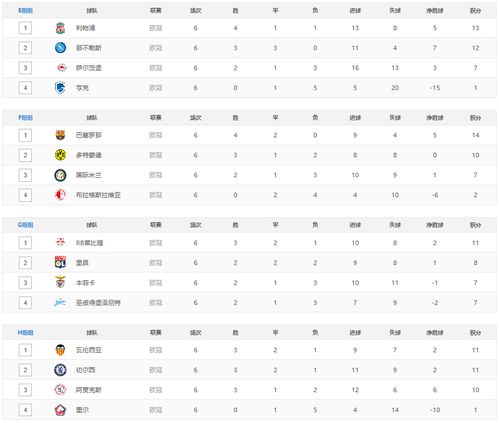The height and width of the screenshot is (423, 499).
Task: Click the 欧冠 league link in Liverpool's row
Action: coord(156,28)
